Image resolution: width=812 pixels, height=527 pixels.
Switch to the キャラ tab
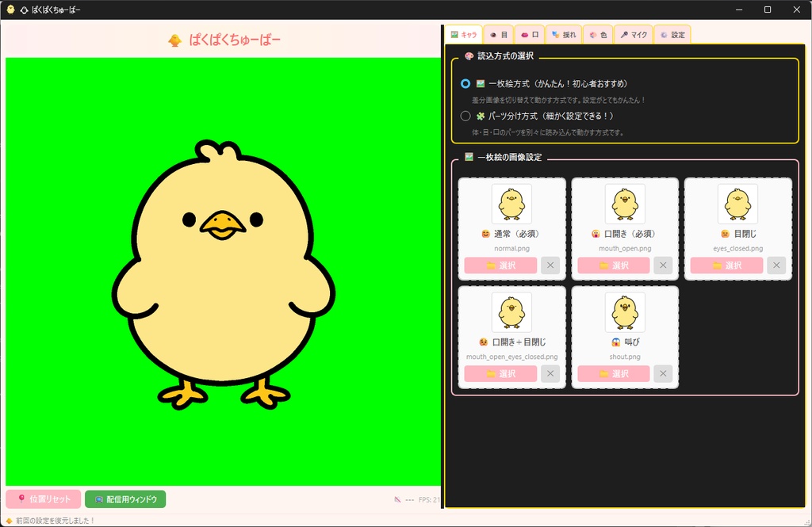[464, 35]
